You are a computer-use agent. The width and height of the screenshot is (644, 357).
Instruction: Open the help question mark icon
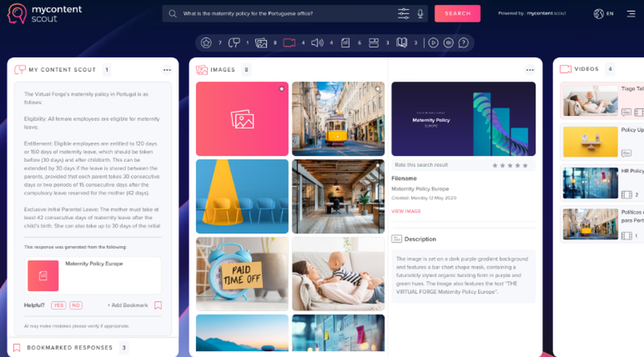[x=463, y=43]
